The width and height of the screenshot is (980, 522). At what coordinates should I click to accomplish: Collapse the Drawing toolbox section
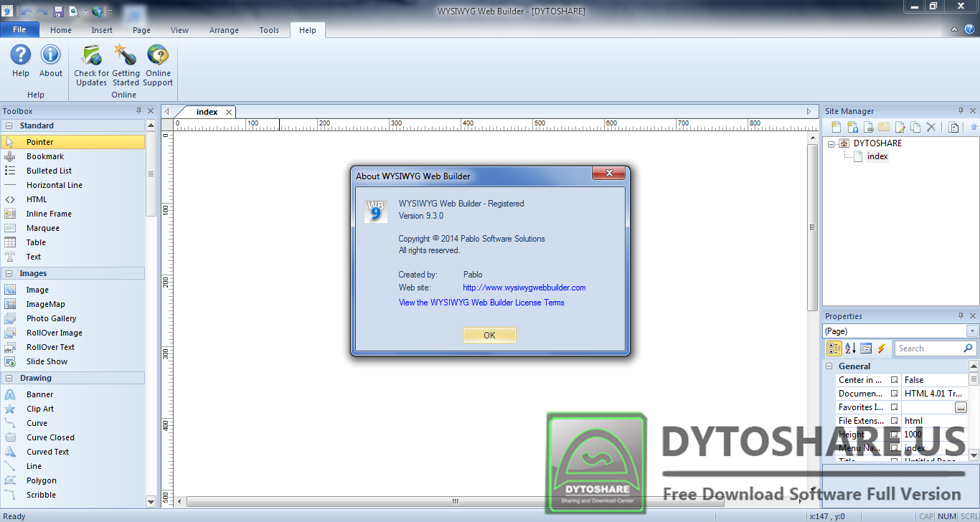click(9, 378)
